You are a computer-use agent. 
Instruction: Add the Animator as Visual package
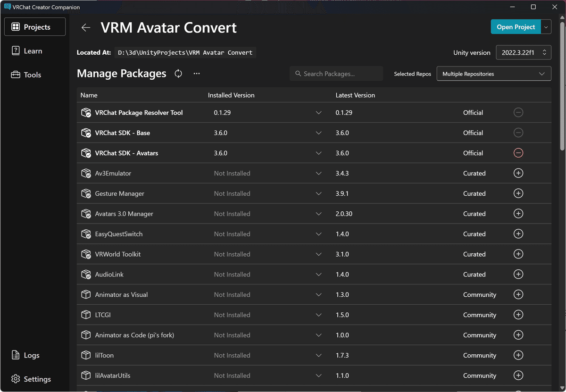click(518, 294)
